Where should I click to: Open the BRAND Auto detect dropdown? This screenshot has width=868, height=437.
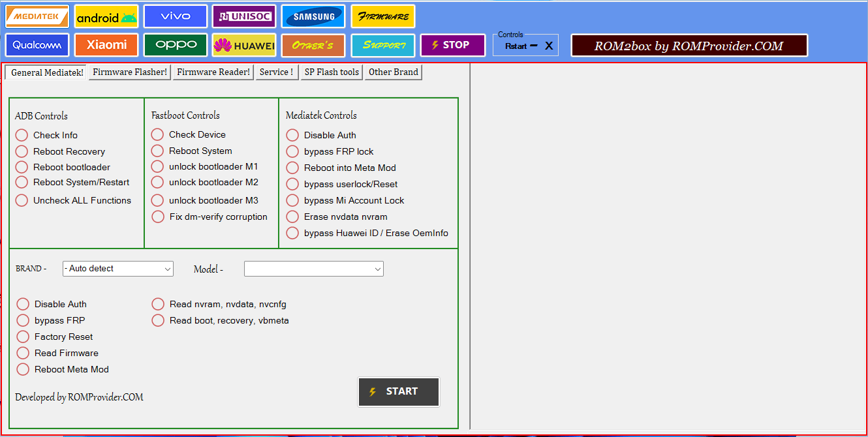[x=117, y=268]
